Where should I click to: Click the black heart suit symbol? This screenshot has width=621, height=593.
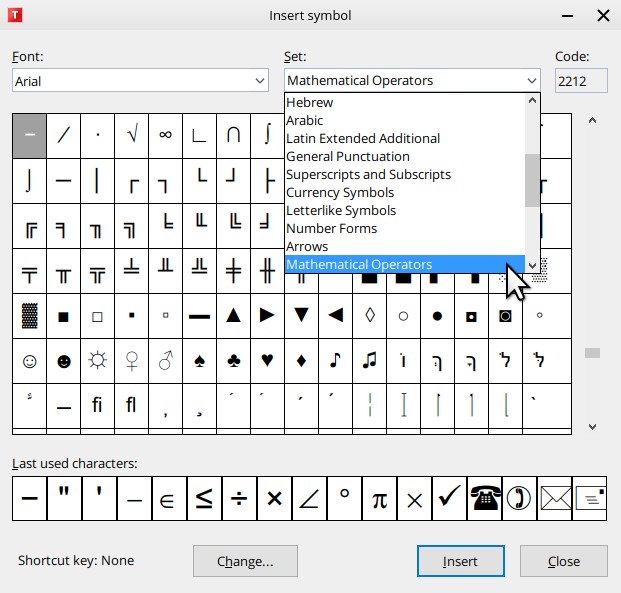point(267,361)
